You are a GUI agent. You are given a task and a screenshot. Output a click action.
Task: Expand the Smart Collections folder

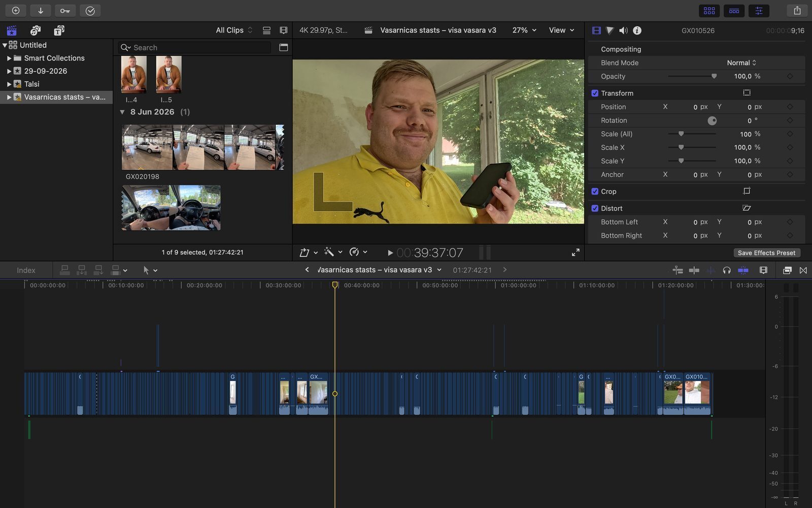pos(9,58)
